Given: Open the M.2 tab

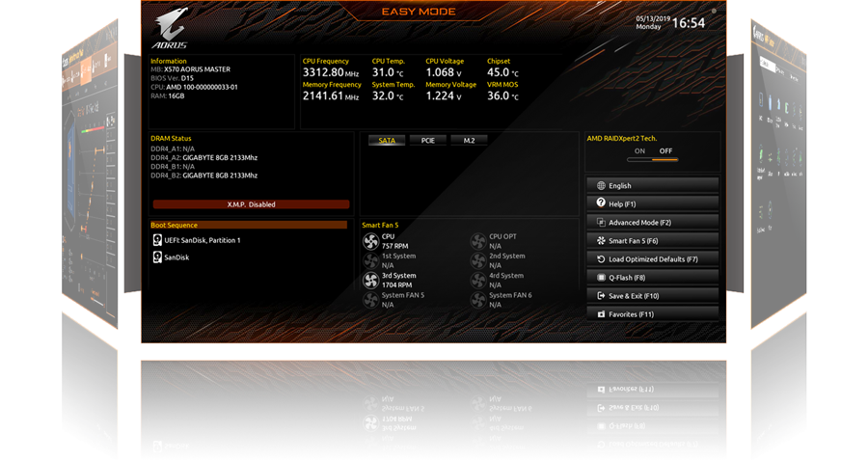Looking at the screenshot, I should point(469,141).
